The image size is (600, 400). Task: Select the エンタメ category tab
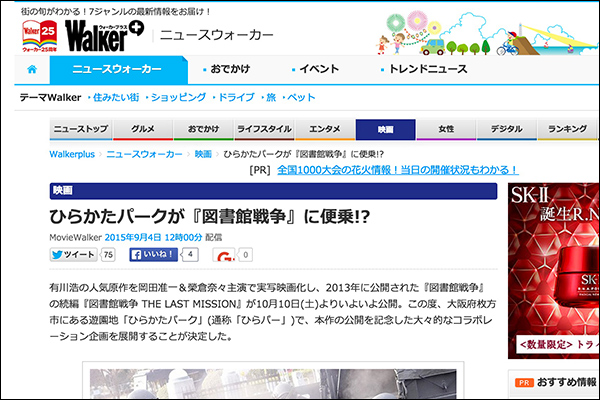[325, 129]
